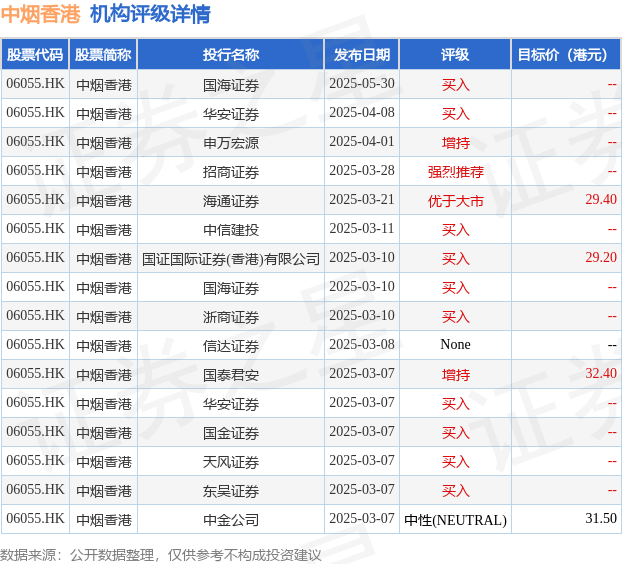The height and width of the screenshot is (564, 622).
Task: Select the date 2025-03-28 cell
Action: (x=362, y=171)
